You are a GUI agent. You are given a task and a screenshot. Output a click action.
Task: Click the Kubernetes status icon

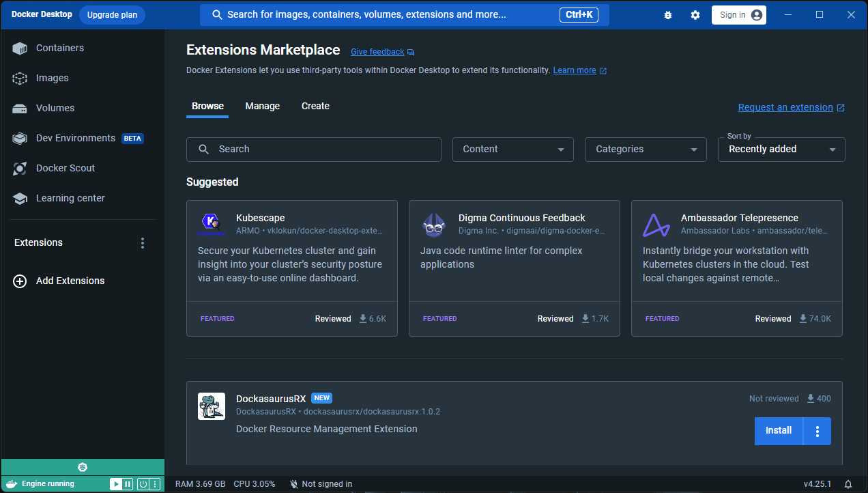tap(83, 467)
